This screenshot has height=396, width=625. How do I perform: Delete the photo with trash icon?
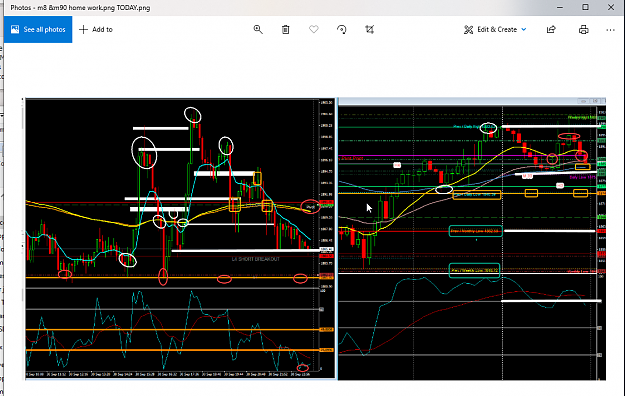[x=285, y=30]
